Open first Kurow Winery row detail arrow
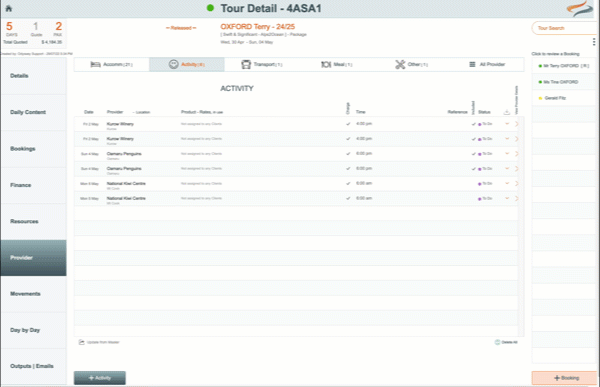Viewport: 600px width, 387px height. pyautogui.click(x=516, y=124)
